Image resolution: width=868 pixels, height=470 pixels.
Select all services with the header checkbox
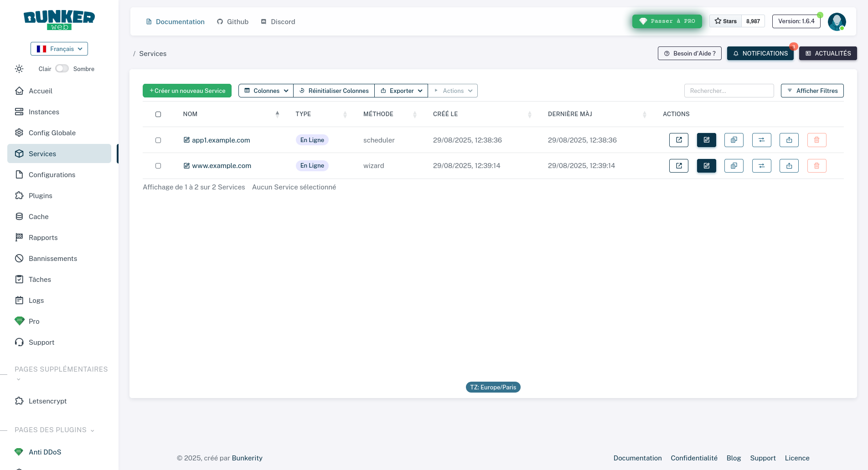point(158,114)
